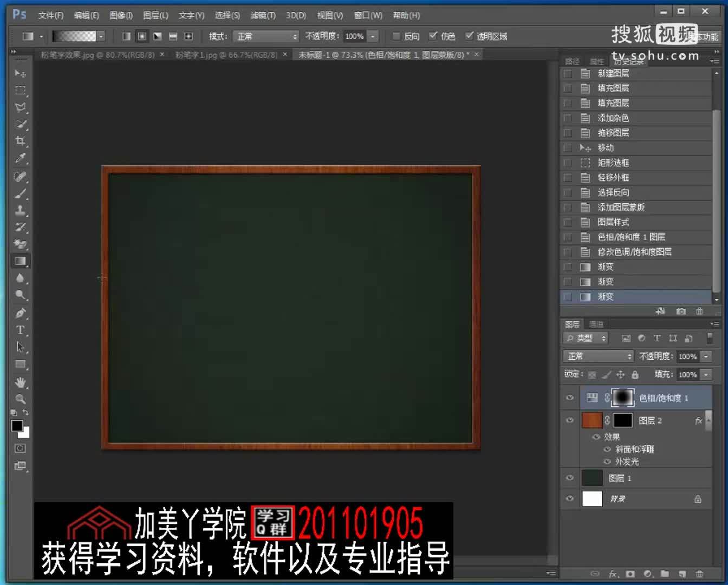
Task: Open the 模式 blend mode dropdown in options bar
Action: [266, 36]
